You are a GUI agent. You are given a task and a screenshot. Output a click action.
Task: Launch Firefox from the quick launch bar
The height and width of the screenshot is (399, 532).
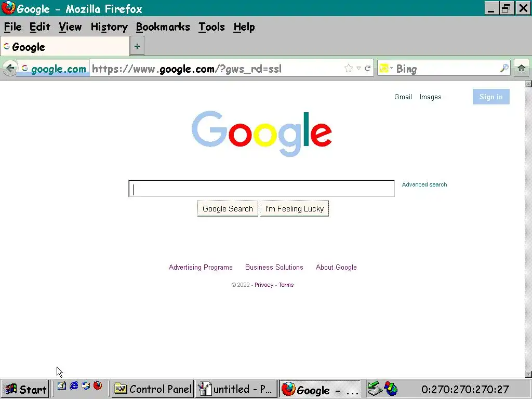(98, 386)
